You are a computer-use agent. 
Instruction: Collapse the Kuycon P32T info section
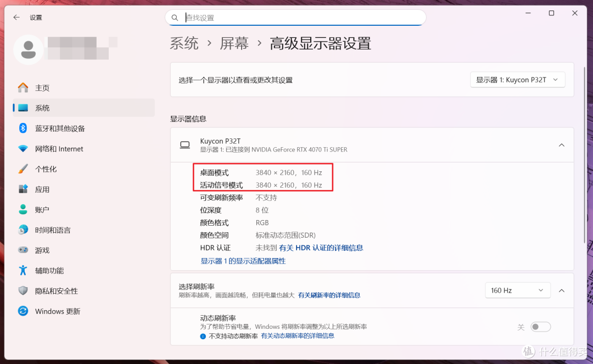tap(562, 145)
